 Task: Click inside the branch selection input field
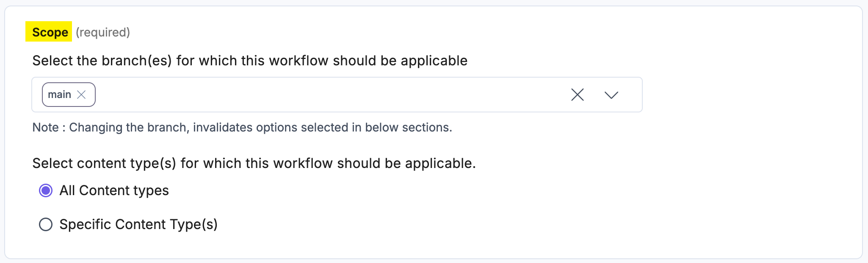[x=296, y=94]
